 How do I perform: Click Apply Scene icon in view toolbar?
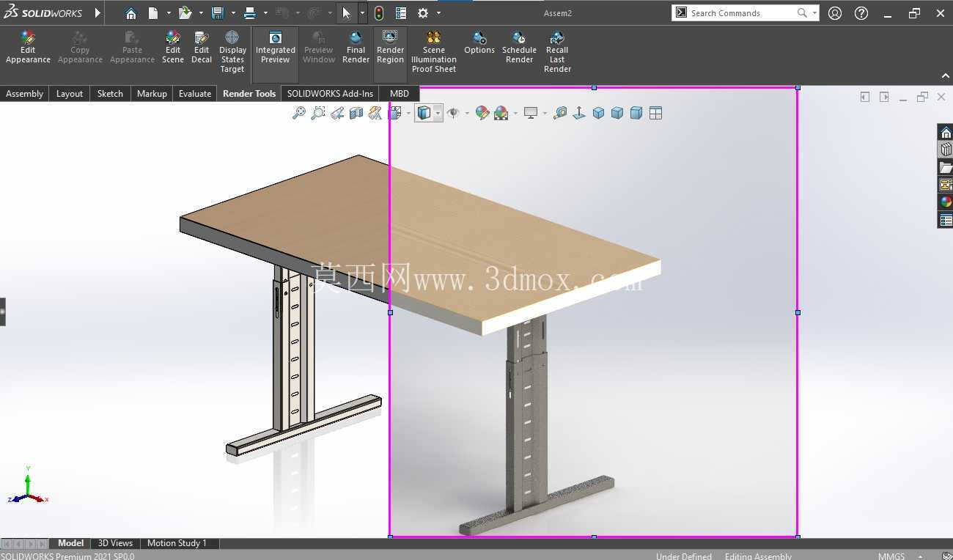click(501, 113)
